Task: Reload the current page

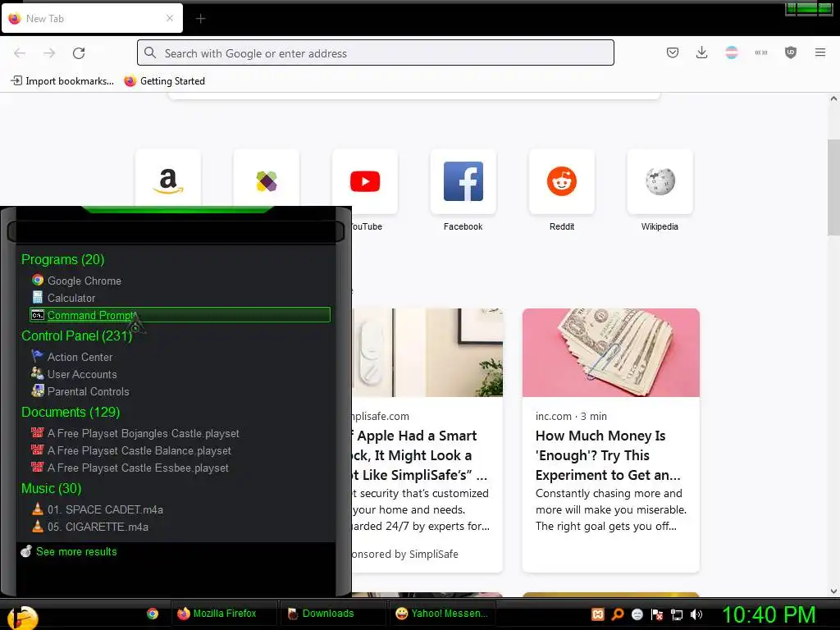Action: click(x=79, y=53)
